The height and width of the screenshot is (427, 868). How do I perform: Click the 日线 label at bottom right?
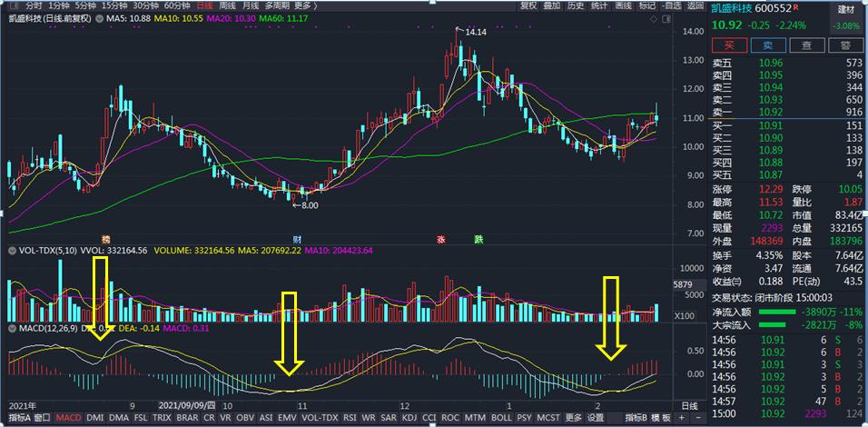click(688, 406)
